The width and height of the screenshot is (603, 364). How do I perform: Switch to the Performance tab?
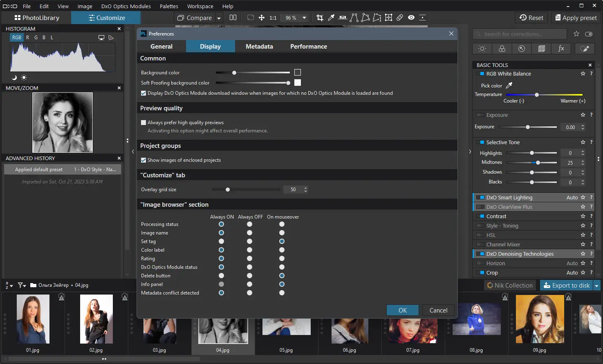click(308, 47)
